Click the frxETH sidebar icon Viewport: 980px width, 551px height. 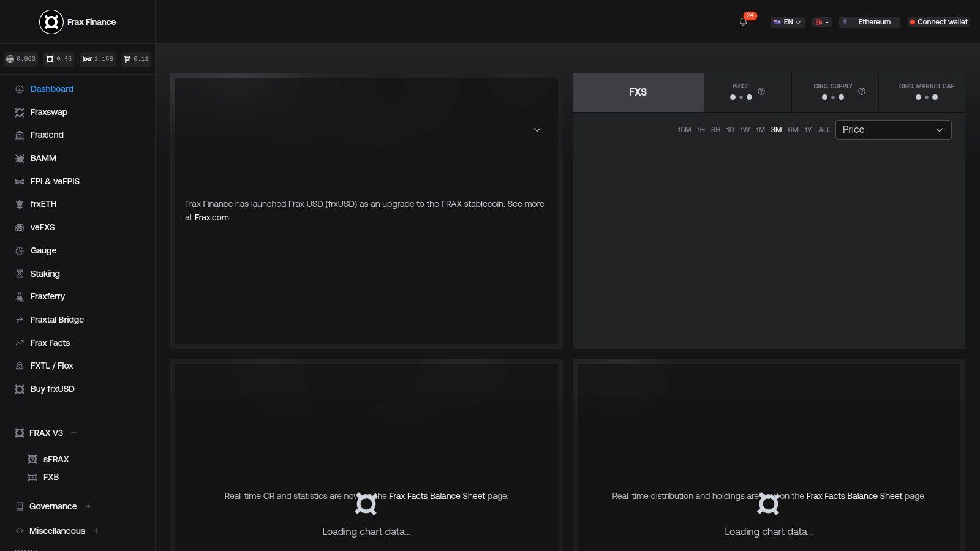[x=20, y=204]
